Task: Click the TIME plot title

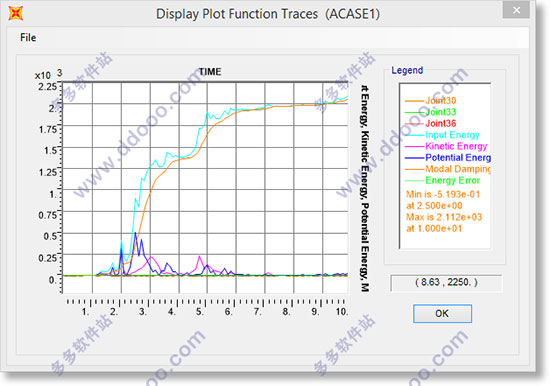Action: coord(210,72)
